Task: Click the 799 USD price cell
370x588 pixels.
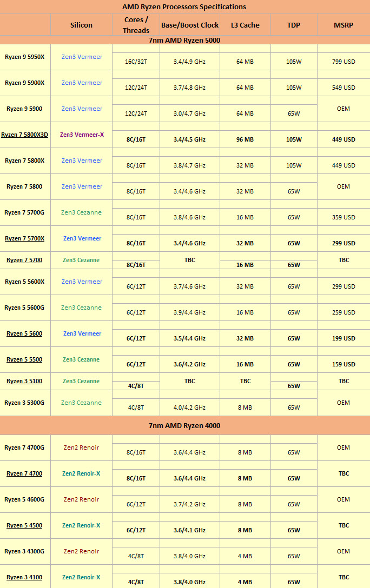Action: (x=343, y=62)
